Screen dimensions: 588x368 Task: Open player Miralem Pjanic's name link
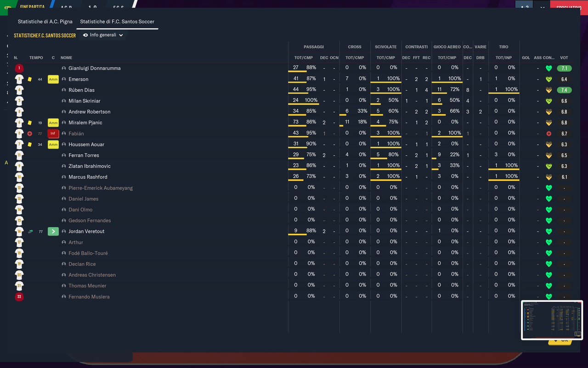coord(85,123)
